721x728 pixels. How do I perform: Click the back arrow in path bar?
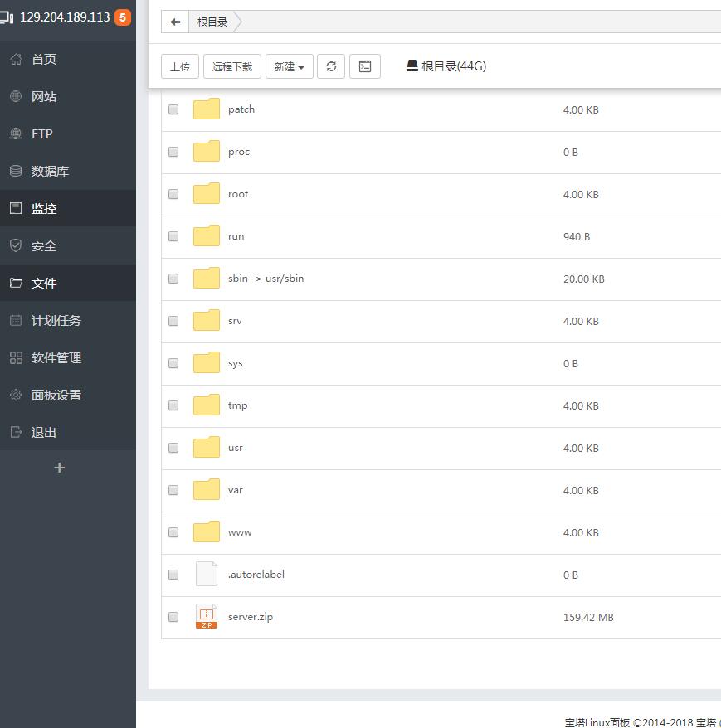pos(175,22)
